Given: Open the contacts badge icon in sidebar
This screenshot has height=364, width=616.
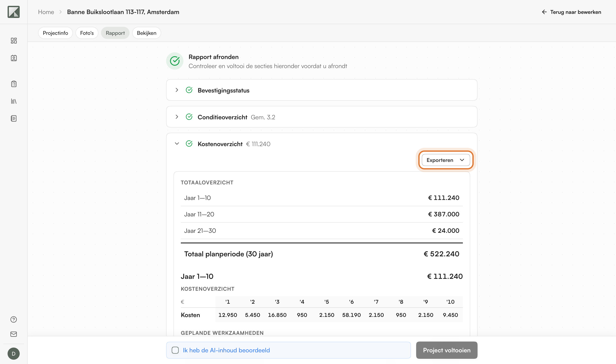Looking at the screenshot, I should coord(14,58).
